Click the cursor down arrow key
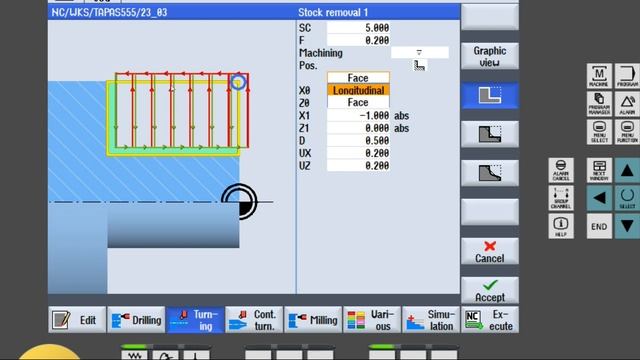 click(x=627, y=226)
